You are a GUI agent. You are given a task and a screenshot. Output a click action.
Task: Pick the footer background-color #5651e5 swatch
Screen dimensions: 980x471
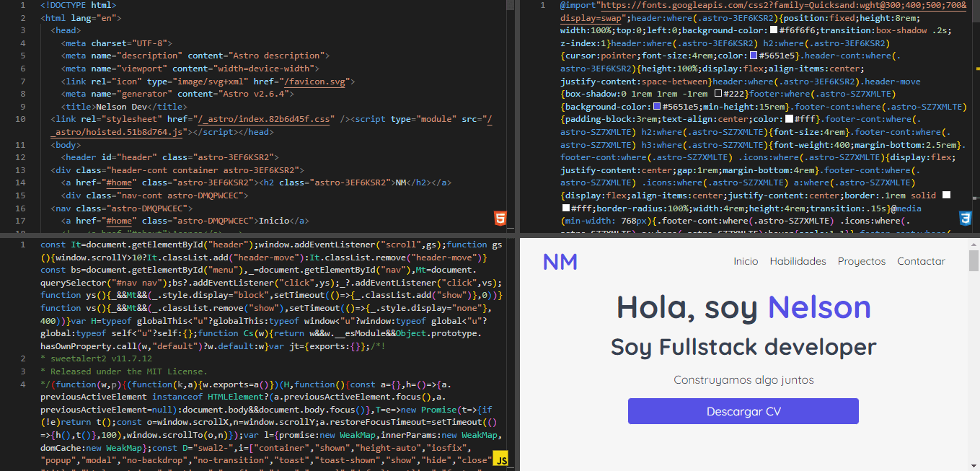(657, 107)
